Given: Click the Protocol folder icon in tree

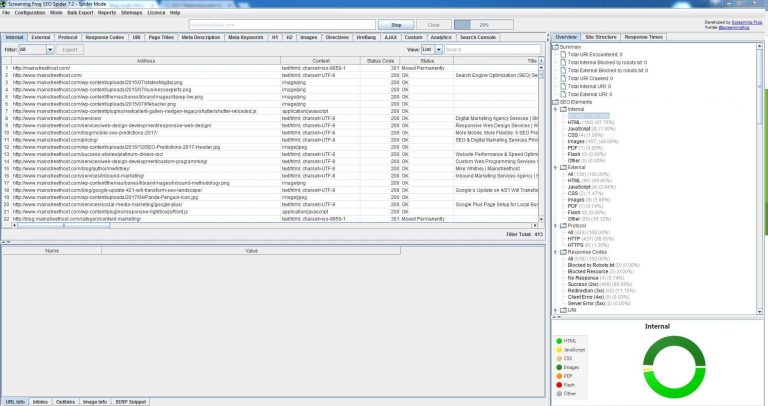Looking at the screenshot, I should (562, 223).
